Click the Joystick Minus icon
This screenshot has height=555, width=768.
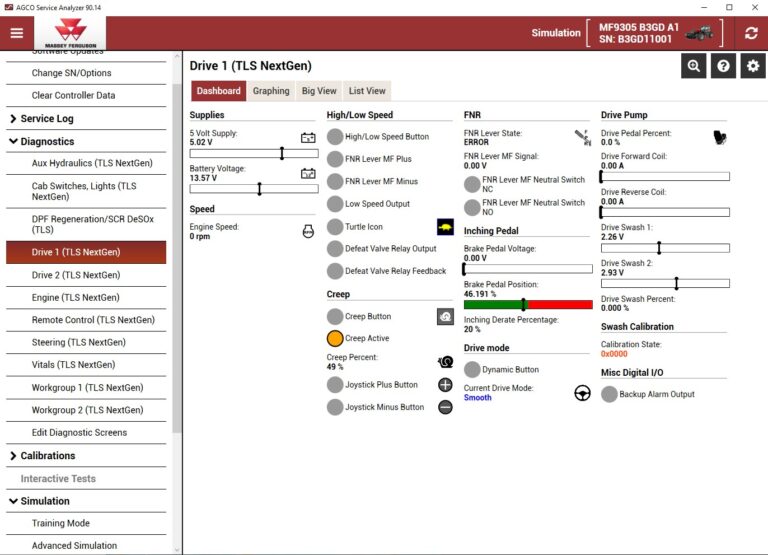(445, 407)
